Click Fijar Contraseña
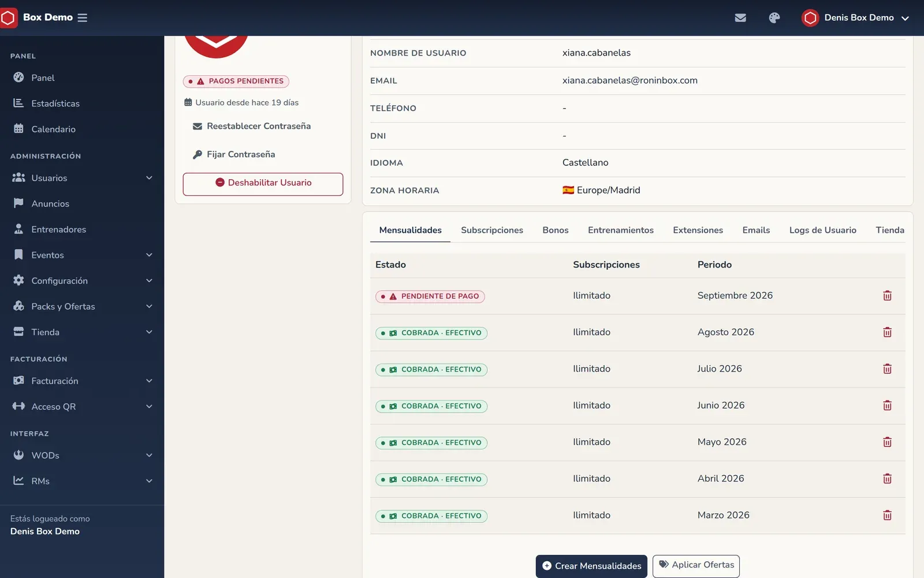The image size is (924, 578). [234, 154]
